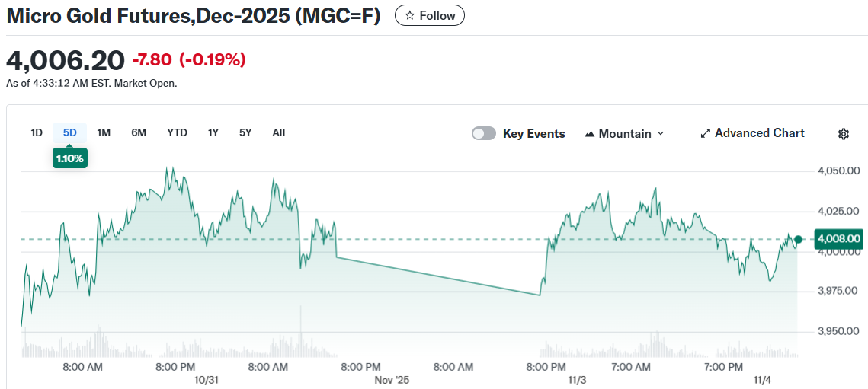Click the chart settings gear icon

pos(844,134)
